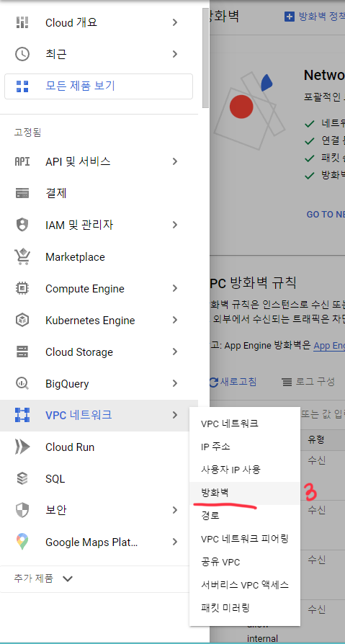Click the BigQuery magnifier icon
The width and height of the screenshot is (345, 644).
pos(22,384)
